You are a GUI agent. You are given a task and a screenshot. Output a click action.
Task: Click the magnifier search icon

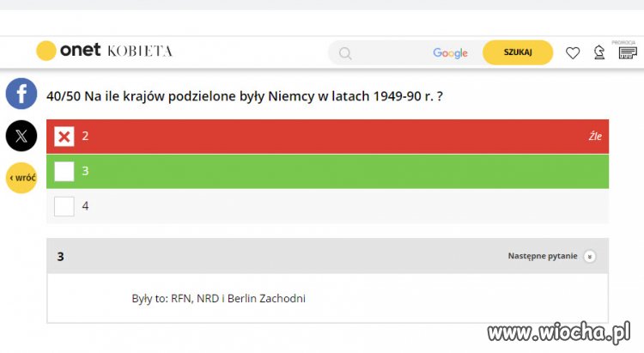345,53
